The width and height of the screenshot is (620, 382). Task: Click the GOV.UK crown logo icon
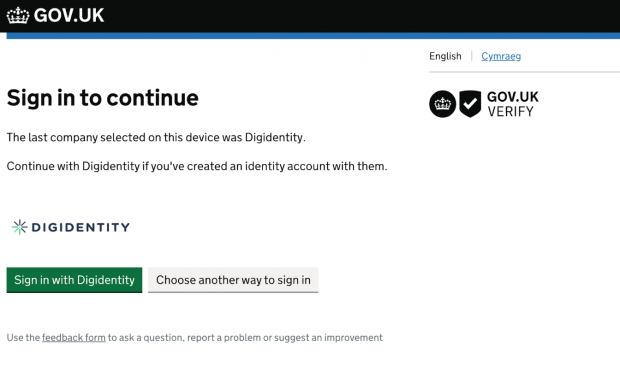coord(18,15)
